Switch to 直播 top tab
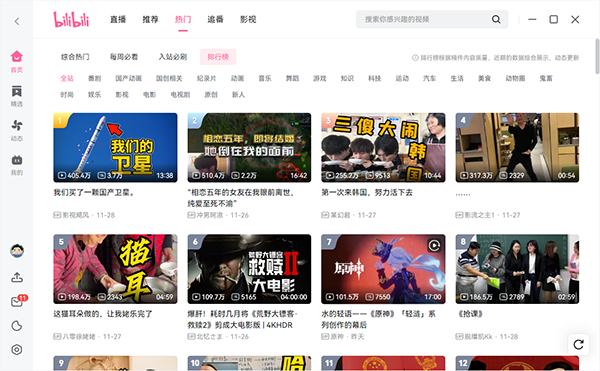This screenshot has width=600, height=371. [118, 20]
